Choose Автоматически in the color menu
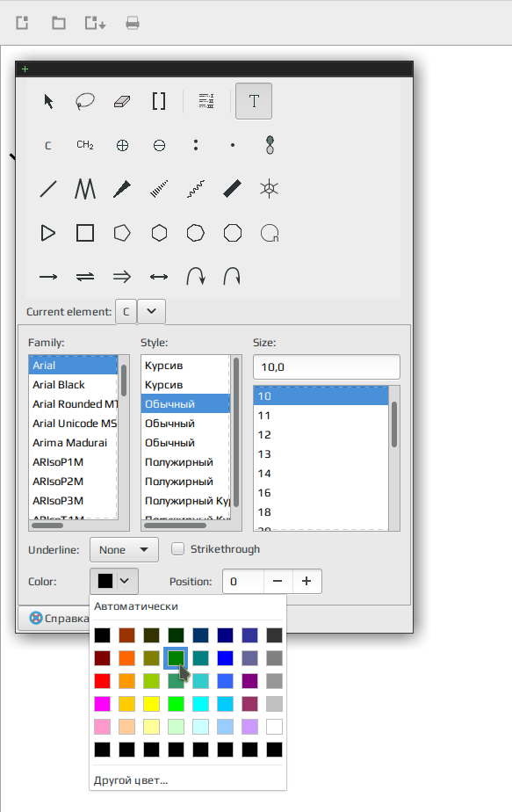Image resolution: width=512 pixels, height=812 pixels. 136,606
